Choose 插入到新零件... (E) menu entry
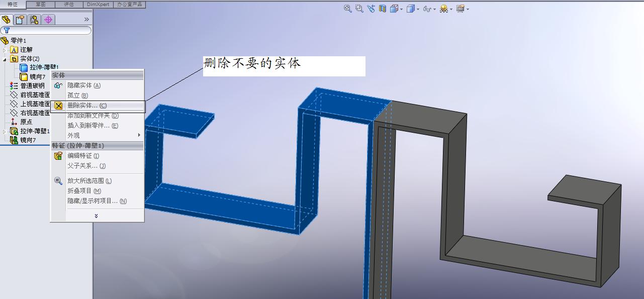 click(x=97, y=126)
